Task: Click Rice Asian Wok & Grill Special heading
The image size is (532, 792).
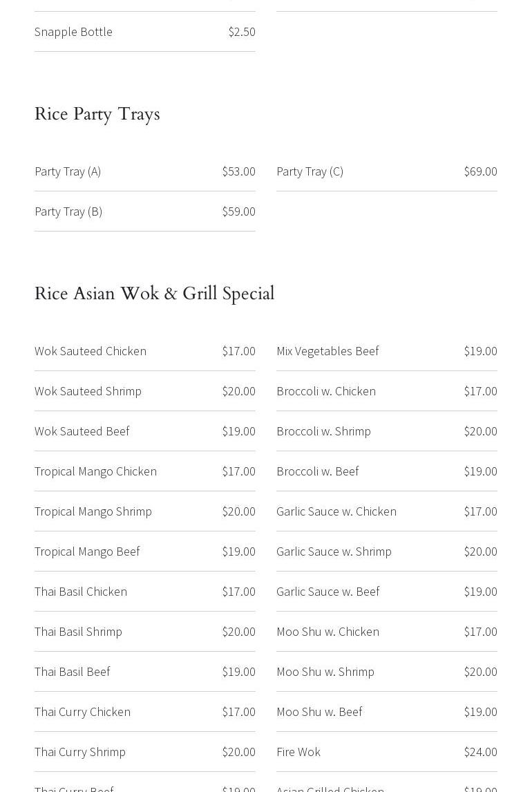Action: point(155,294)
